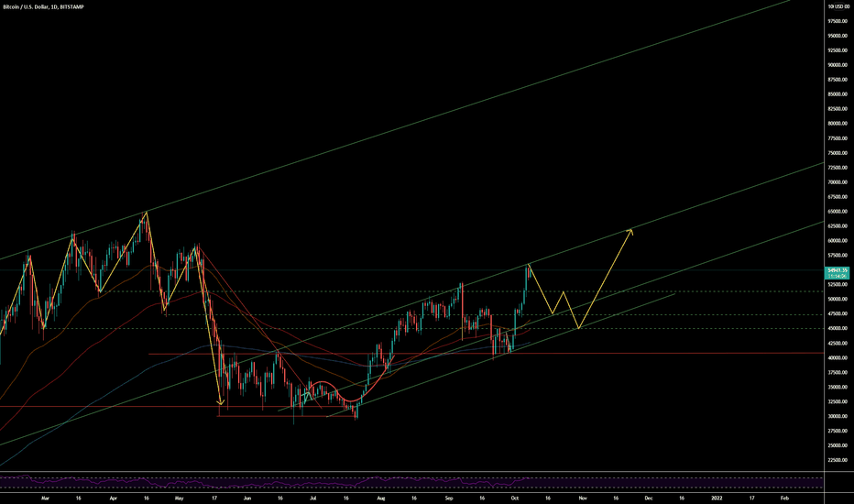Click the Aug label on time axis
This screenshot has height=504, width=854.
pos(381,498)
